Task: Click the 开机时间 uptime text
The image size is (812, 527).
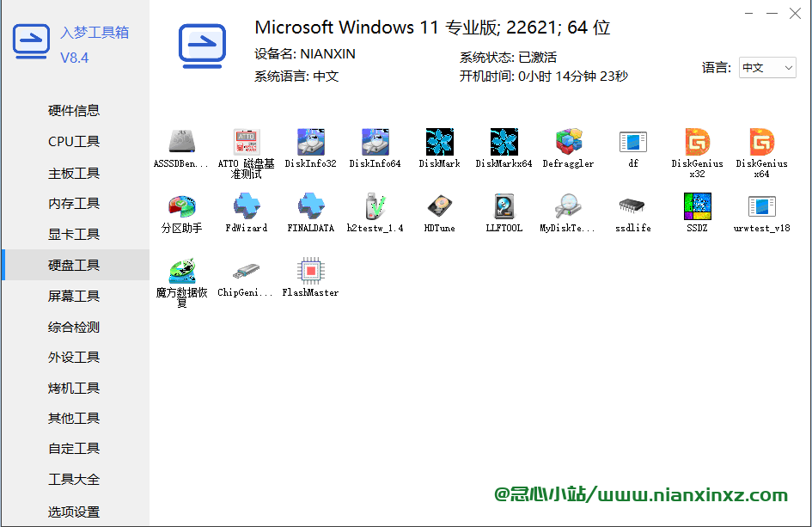Action: coord(544,77)
